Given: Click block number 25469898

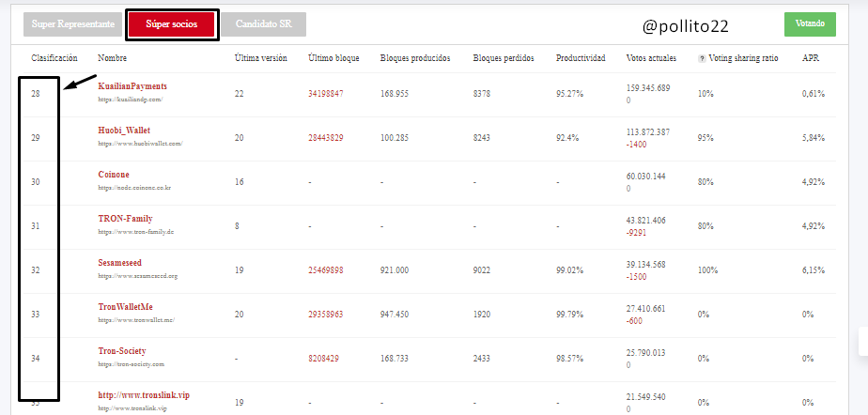Looking at the screenshot, I should click(x=325, y=270).
